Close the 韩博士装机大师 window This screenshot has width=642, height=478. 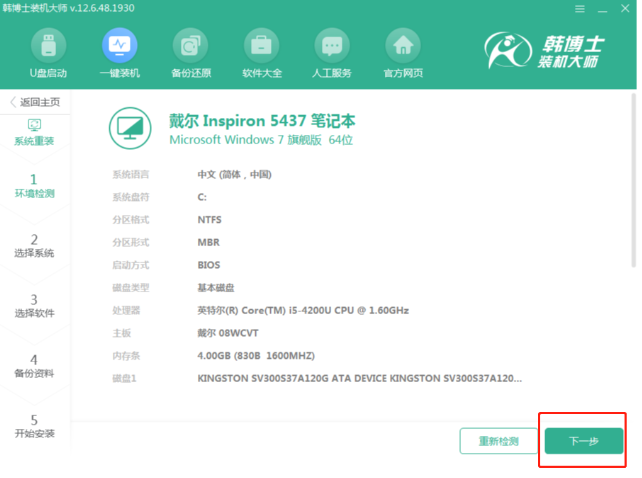click(625, 8)
